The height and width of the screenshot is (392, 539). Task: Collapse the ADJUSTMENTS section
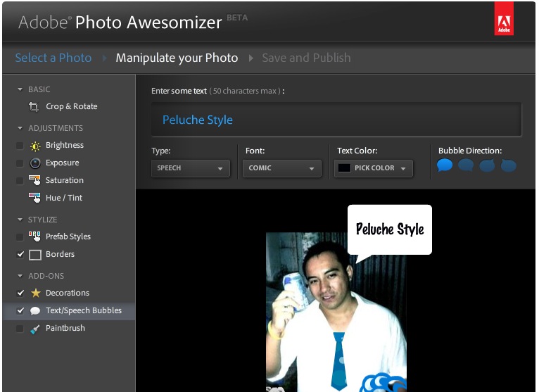(20, 128)
